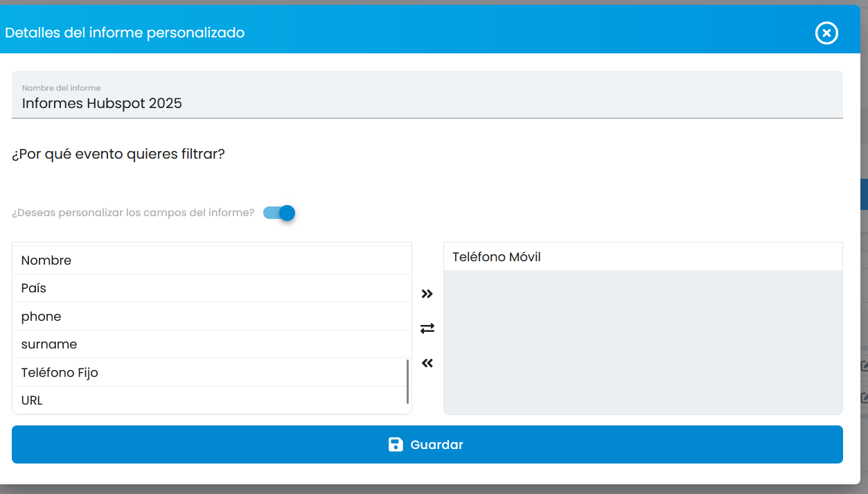Image resolution: width=868 pixels, height=494 pixels.
Task: Disable the personalizar campos toggle switch
Action: 280,213
